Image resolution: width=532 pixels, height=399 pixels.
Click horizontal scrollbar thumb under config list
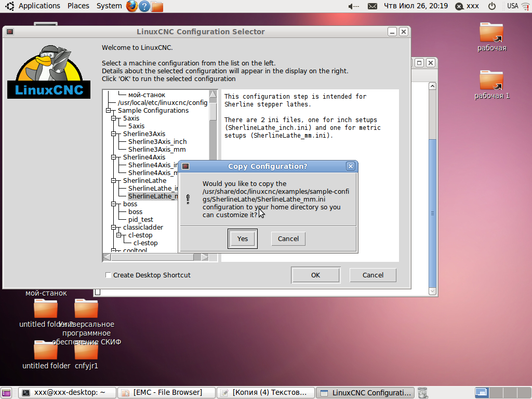(x=152, y=257)
